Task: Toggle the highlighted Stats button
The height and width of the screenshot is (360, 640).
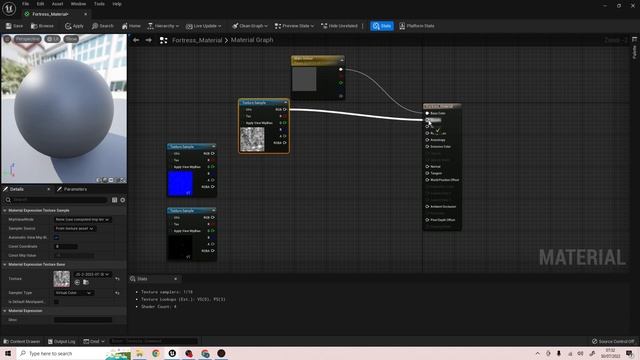Action: pos(382,26)
